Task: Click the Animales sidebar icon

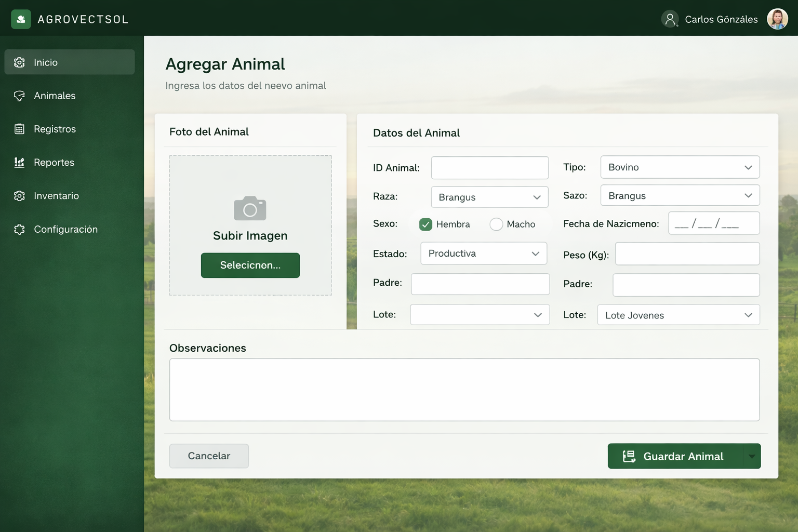Action: tap(20, 96)
